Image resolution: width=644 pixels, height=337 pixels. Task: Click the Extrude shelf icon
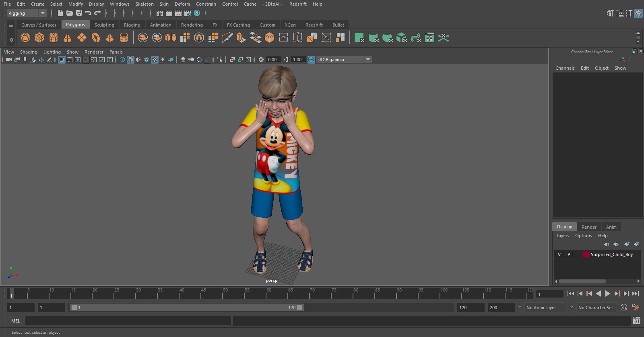(241, 38)
